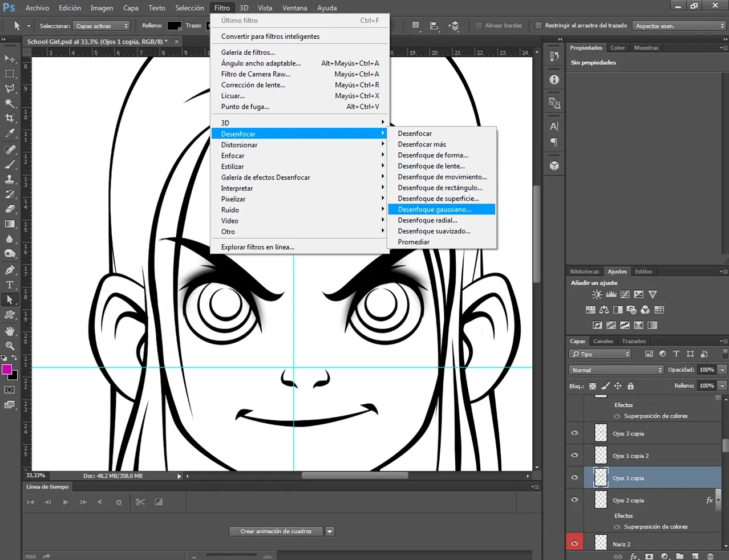The width and height of the screenshot is (729, 560).
Task: Toggle visibility of Nariz 2 layer
Action: coord(574,543)
